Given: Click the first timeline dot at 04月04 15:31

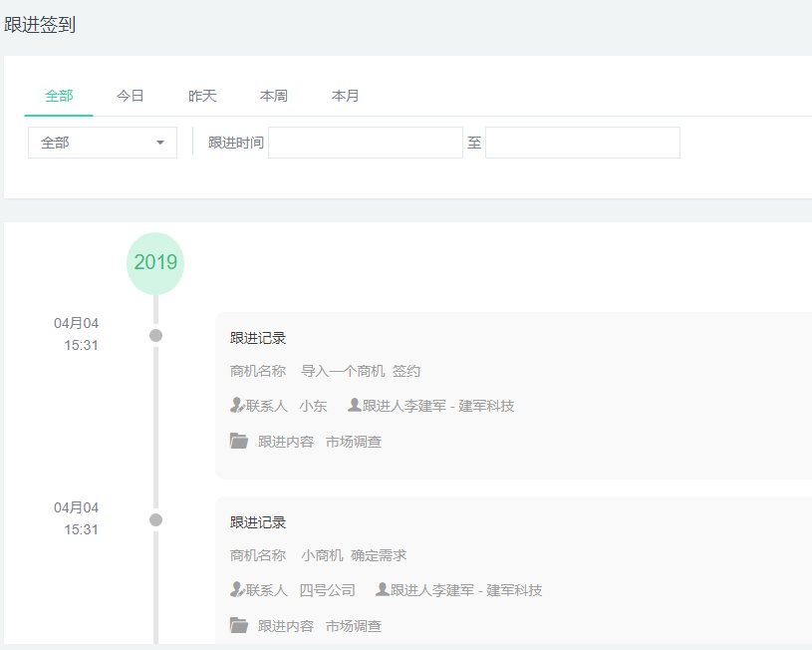Looking at the screenshot, I should [155, 335].
